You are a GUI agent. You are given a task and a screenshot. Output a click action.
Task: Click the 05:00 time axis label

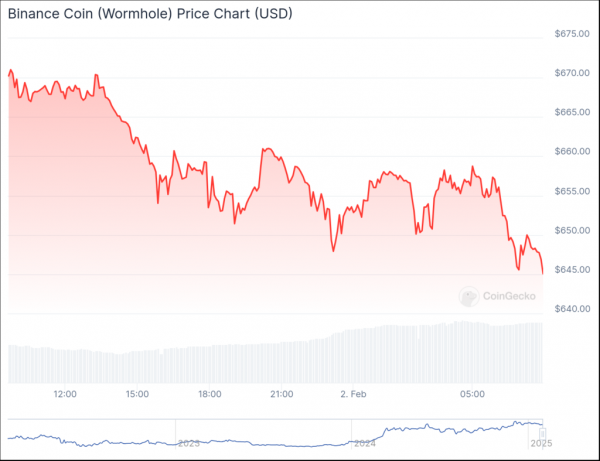tap(472, 394)
